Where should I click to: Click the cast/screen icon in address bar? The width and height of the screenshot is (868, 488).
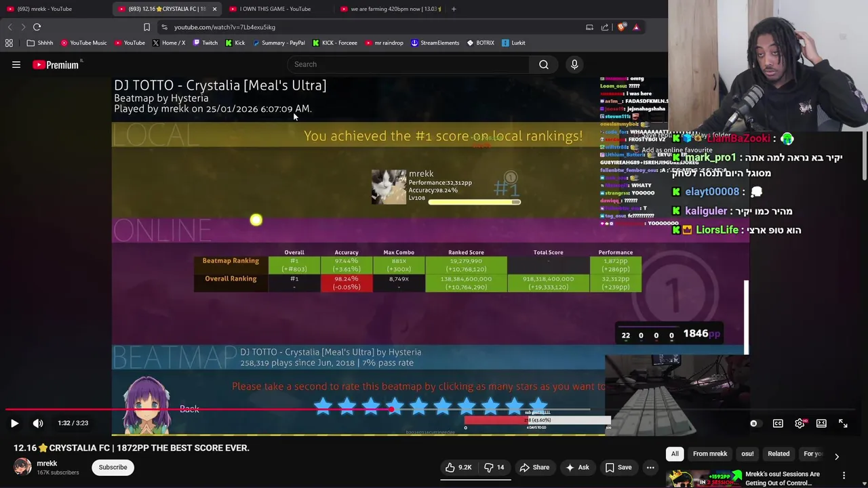coord(589,27)
